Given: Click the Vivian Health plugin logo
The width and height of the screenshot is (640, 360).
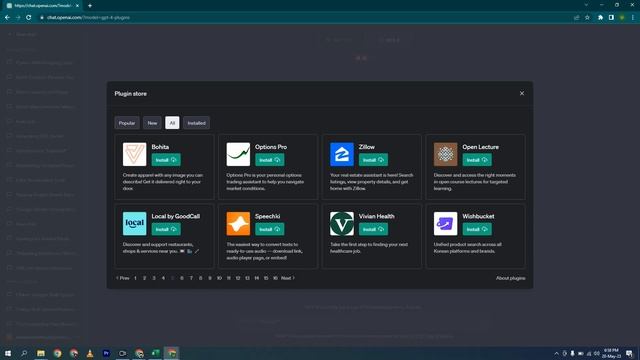Looking at the screenshot, I should 342,224.
